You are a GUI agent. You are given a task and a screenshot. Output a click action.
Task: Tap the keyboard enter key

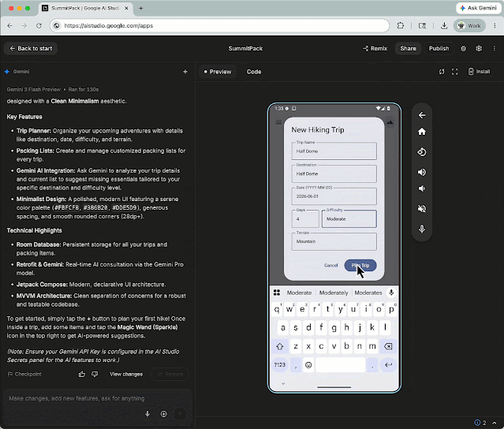coord(389,365)
